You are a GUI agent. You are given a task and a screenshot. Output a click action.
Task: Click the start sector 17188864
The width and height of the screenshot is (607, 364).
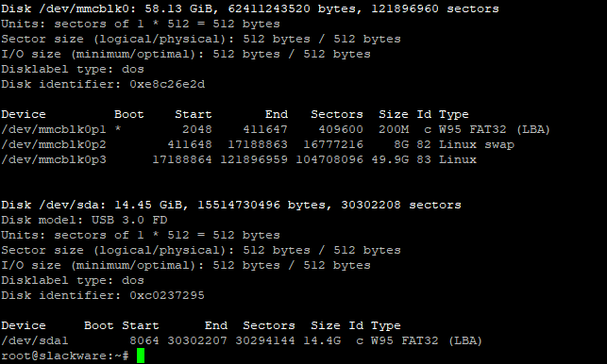(182, 159)
